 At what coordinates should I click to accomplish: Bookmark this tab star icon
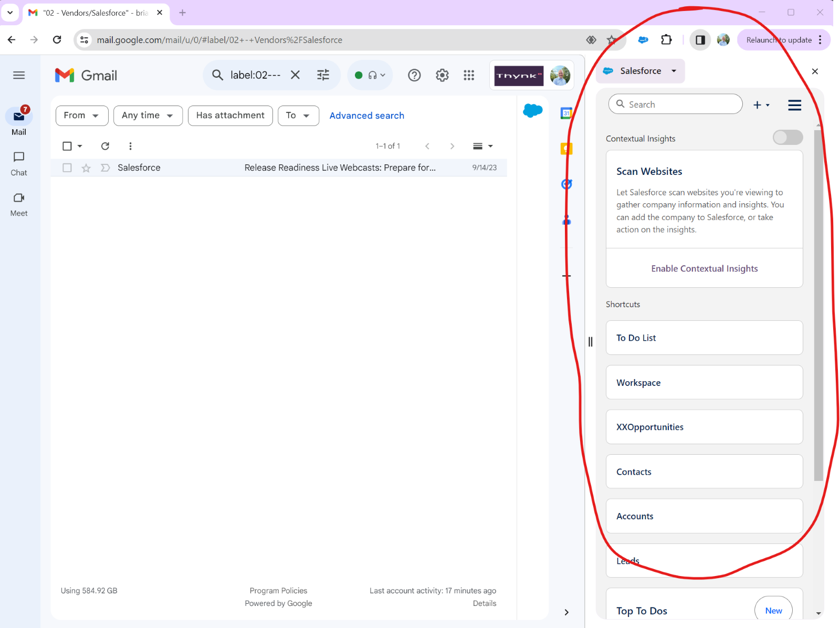point(612,40)
